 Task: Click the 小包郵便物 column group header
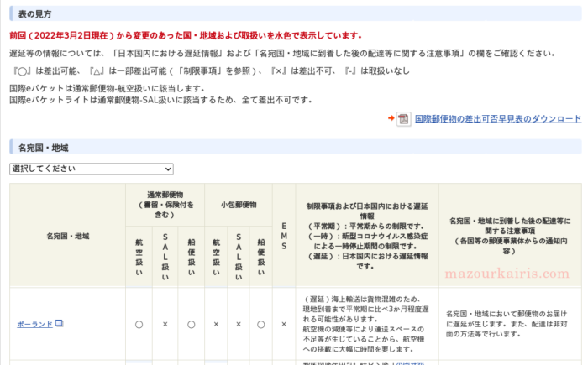point(238,204)
